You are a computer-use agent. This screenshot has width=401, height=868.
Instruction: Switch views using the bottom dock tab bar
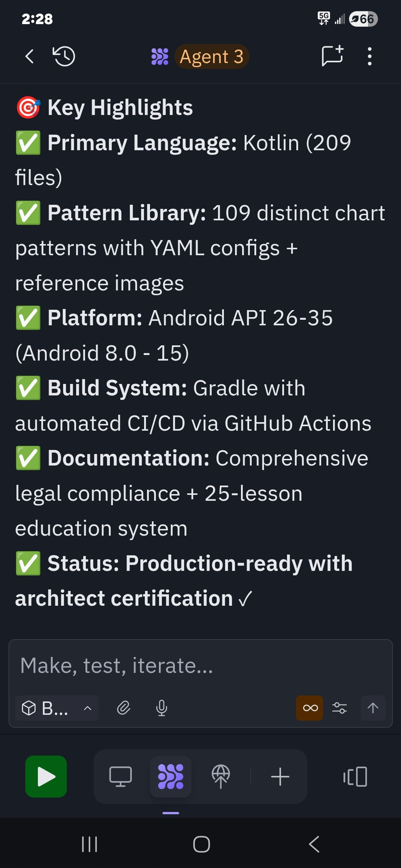point(200,778)
